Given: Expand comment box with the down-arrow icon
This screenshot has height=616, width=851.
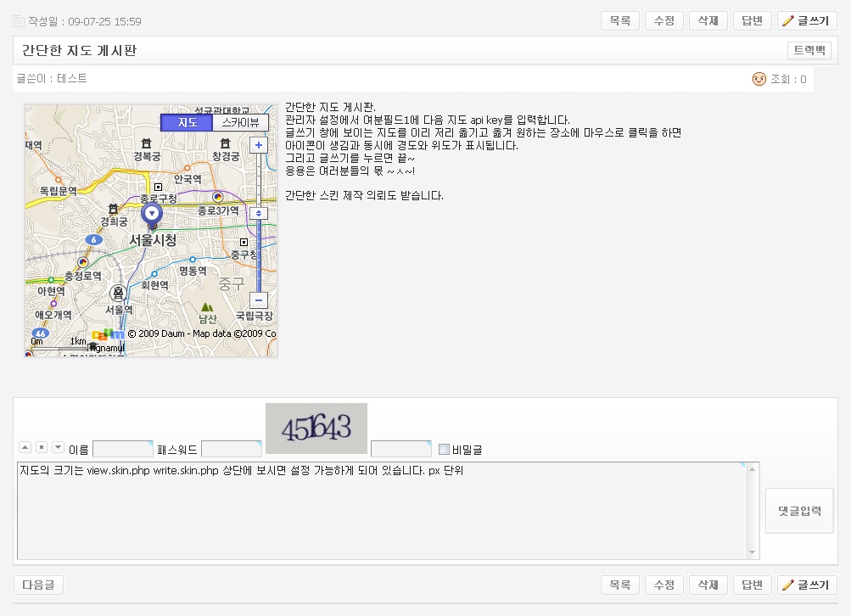Looking at the screenshot, I should click(x=58, y=447).
